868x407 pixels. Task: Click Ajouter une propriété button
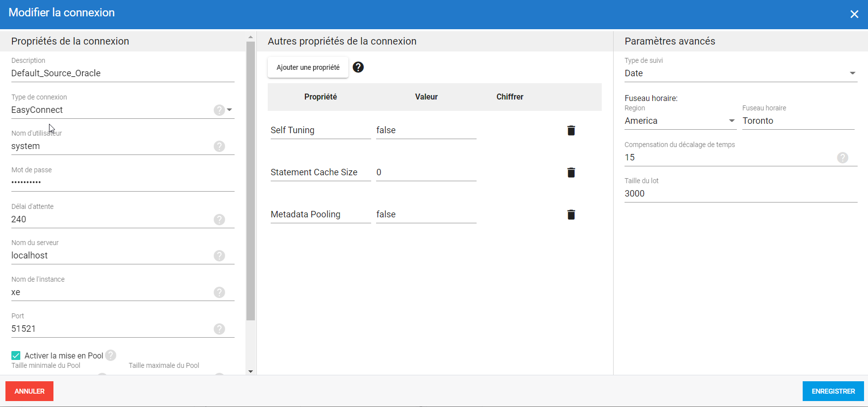point(308,67)
